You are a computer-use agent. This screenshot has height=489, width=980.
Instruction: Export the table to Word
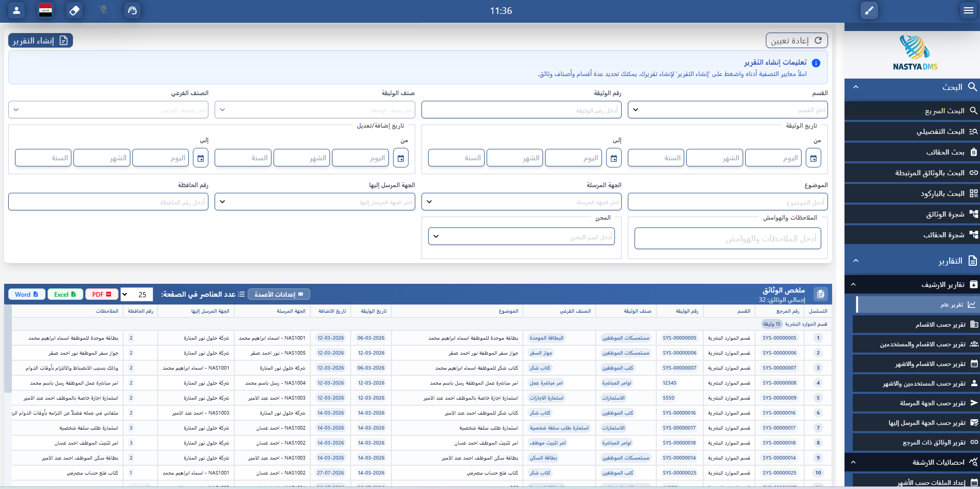pyautogui.click(x=26, y=295)
